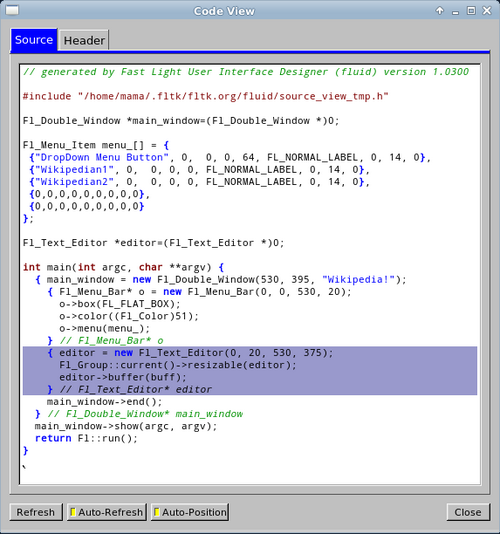Click the Refresh button

36,512
